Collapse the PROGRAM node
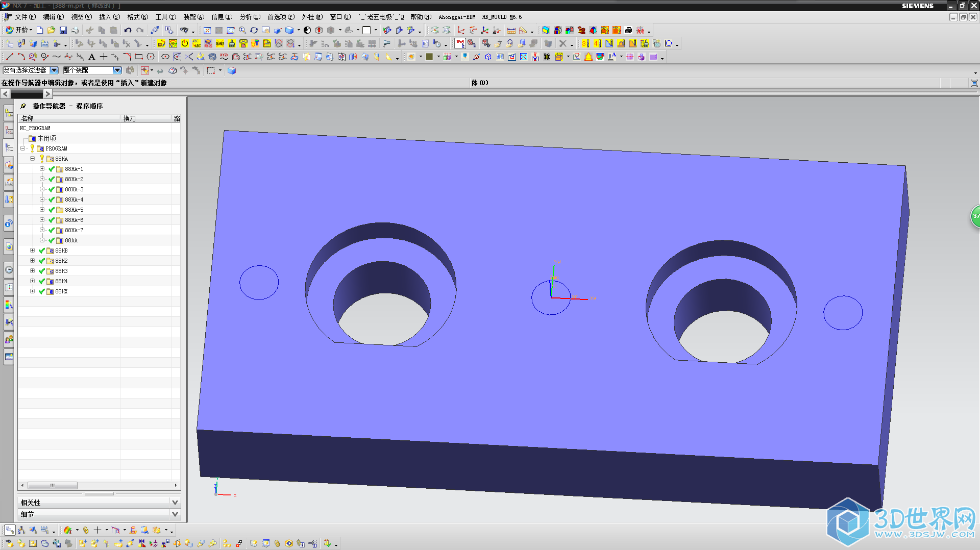The width and height of the screenshot is (980, 550). (x=22, y=148)
